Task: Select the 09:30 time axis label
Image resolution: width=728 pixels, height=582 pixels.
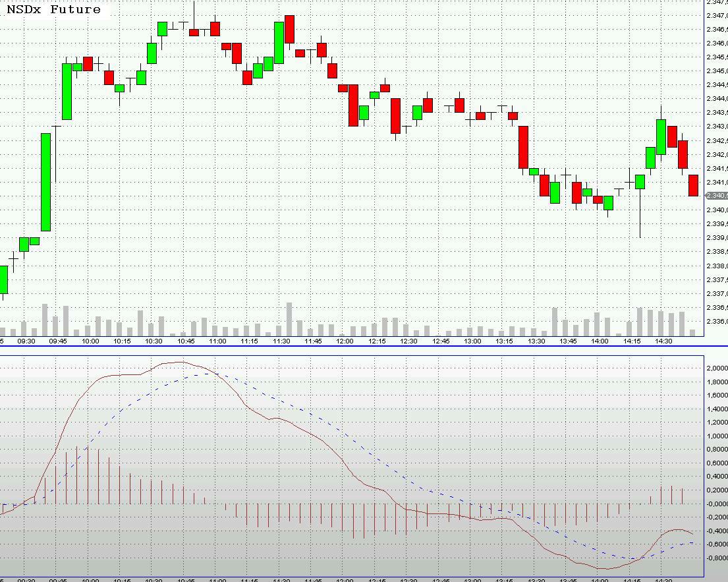Action: (x=26, y=341)
